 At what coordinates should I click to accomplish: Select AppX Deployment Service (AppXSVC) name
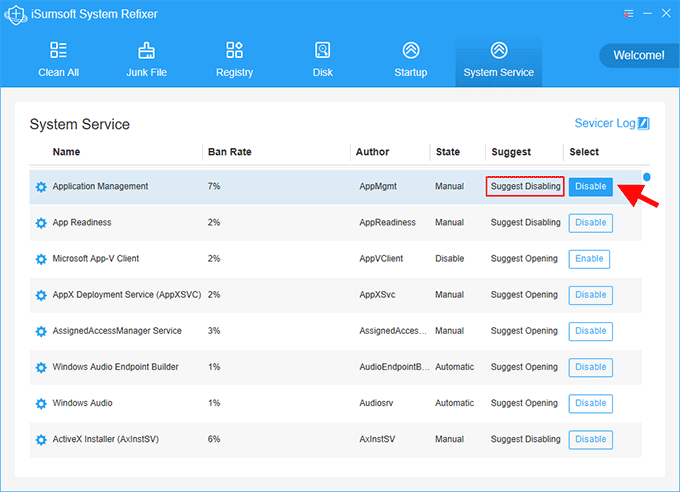pyautogui.click(x=127, y=295)
